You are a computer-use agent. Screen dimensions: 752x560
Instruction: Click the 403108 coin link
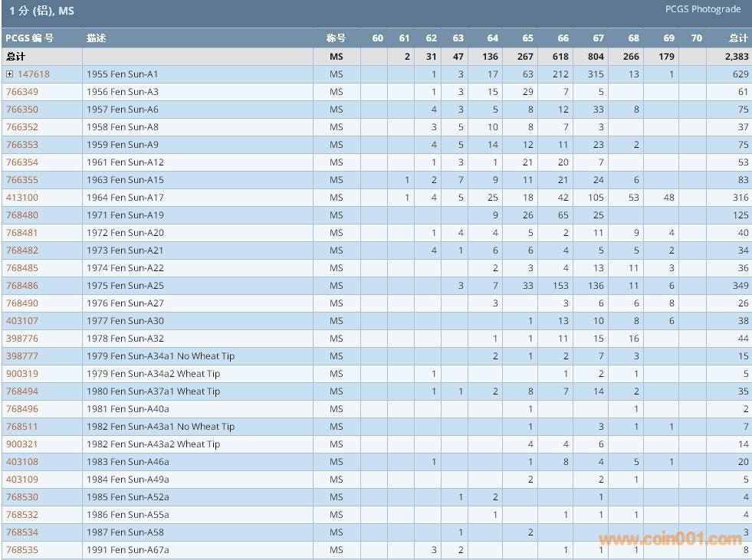(22, 462)
